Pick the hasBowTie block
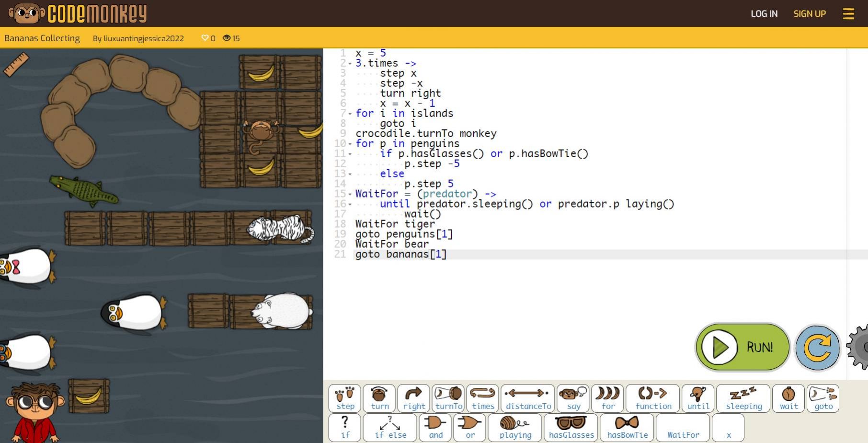 [x=627, y=427]
